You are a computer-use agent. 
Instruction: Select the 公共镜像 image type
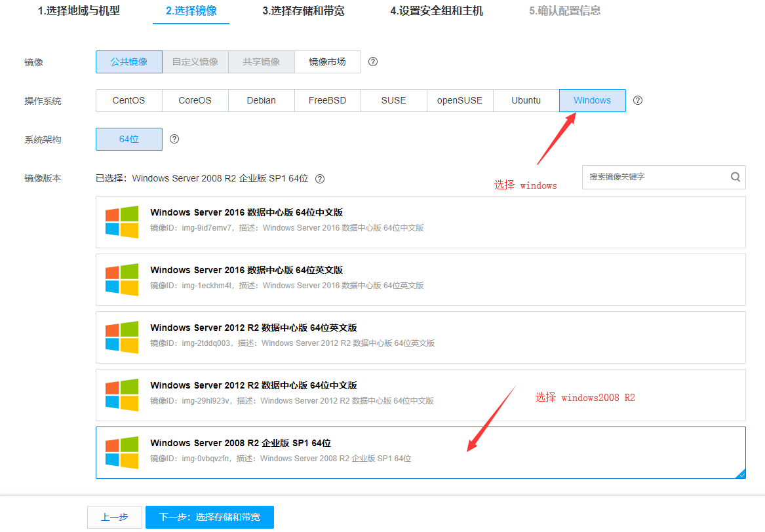pos(128,62)
